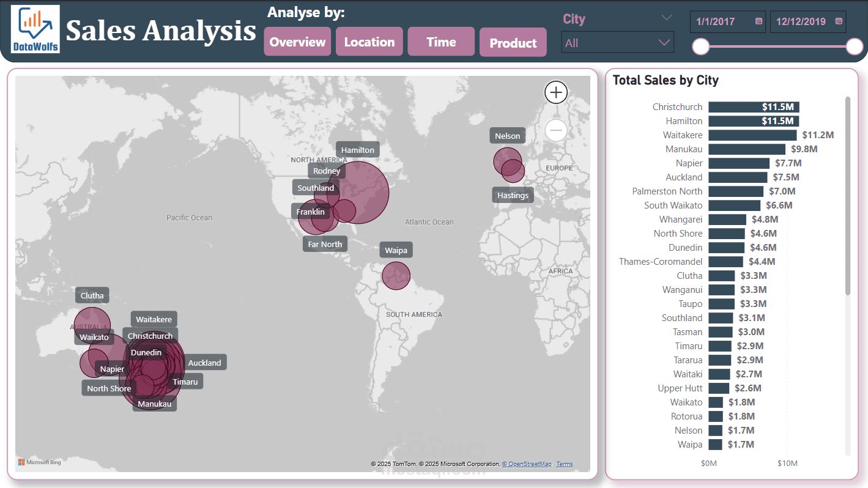Viewport: 868px width, 488px height.
Task: Click the Clutha map label
Action: 92,295
